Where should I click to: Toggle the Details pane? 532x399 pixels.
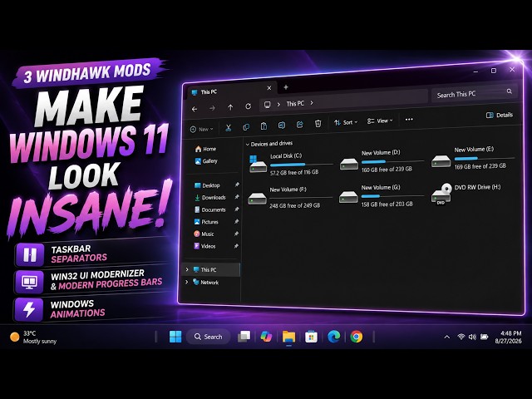[x=500, y=115]
